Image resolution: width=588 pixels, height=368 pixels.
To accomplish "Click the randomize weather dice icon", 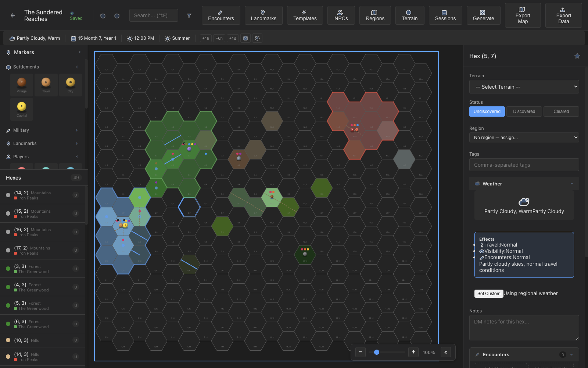I will (245, 38).
